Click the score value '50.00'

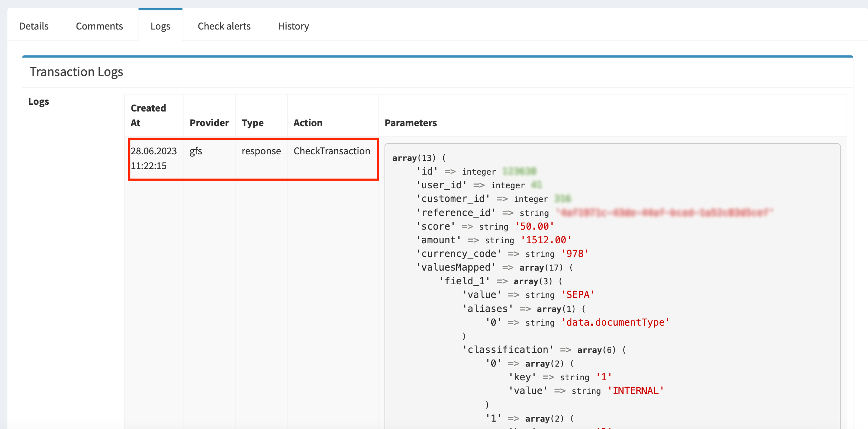[534, 226]
